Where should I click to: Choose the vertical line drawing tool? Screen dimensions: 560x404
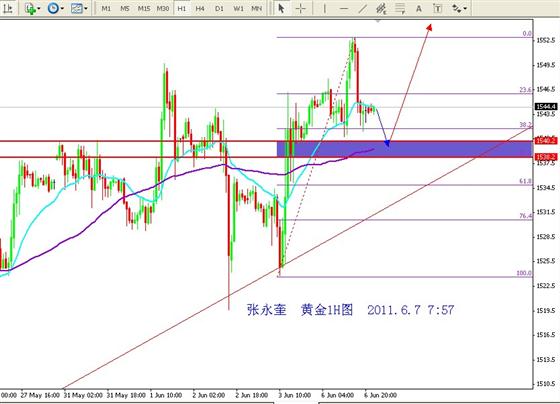point(324,8)
